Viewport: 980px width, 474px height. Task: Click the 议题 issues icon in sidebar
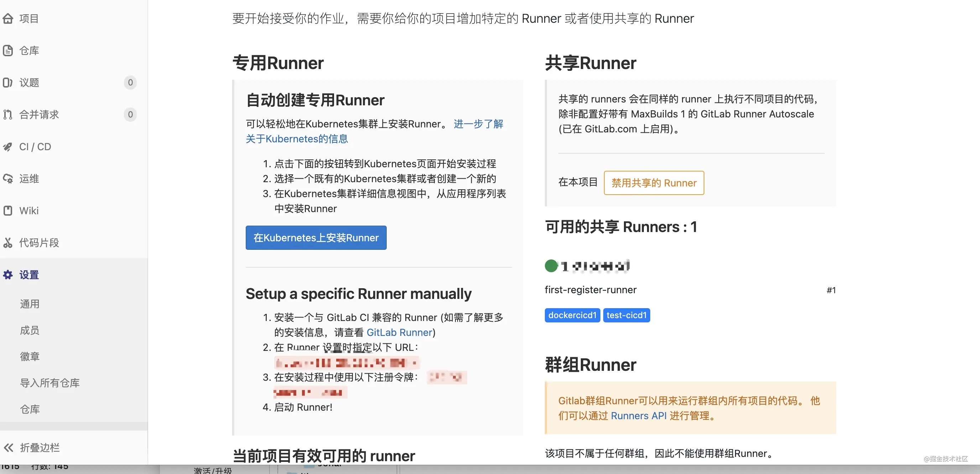point(8,83)
